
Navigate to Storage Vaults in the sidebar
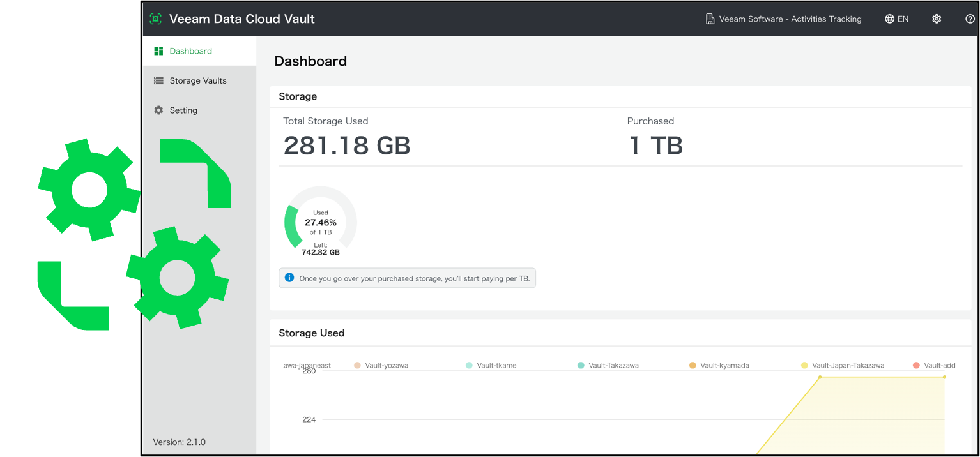coord(197,80)
